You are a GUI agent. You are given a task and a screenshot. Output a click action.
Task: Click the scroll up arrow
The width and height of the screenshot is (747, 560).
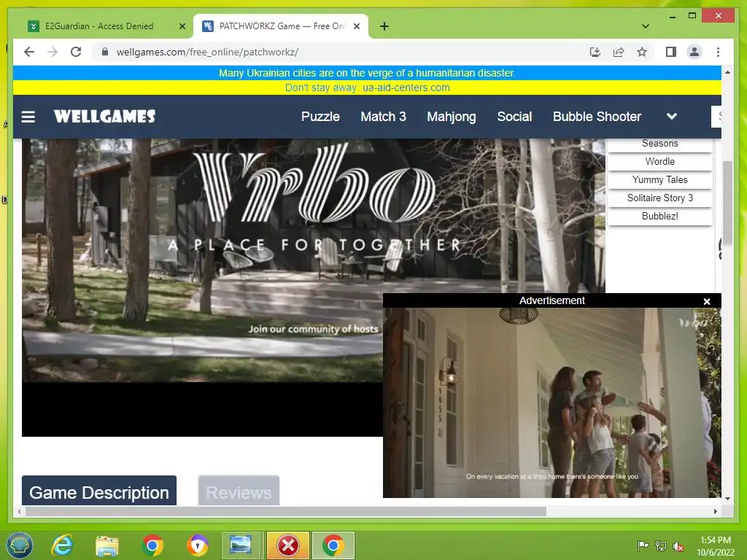pyautogui.click(x=727, y=72)
